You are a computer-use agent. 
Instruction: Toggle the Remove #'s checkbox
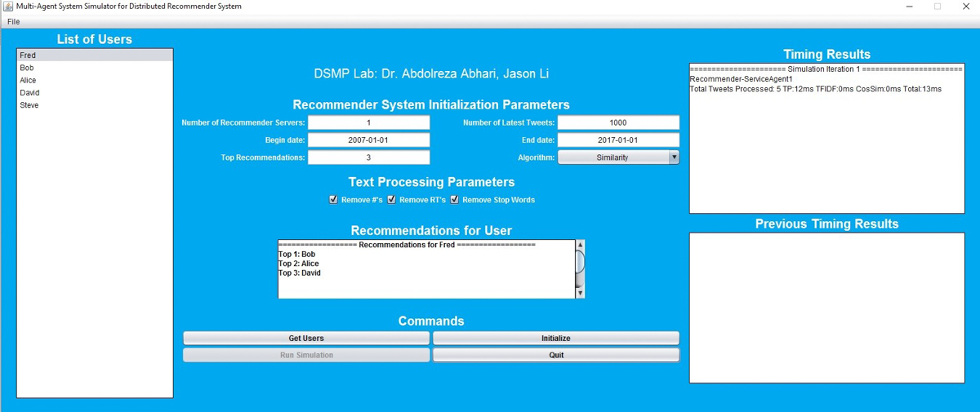[x=333, y=199]
